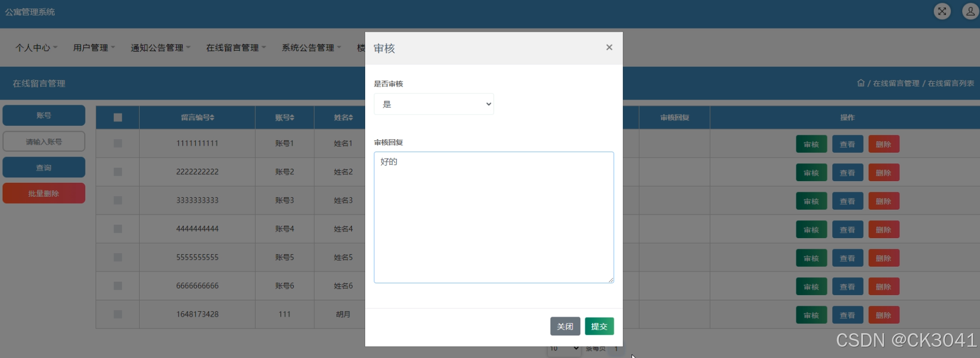Open the 是否审核 dropdown
This screenshot has height=358, width=980.
click(434, 104)
